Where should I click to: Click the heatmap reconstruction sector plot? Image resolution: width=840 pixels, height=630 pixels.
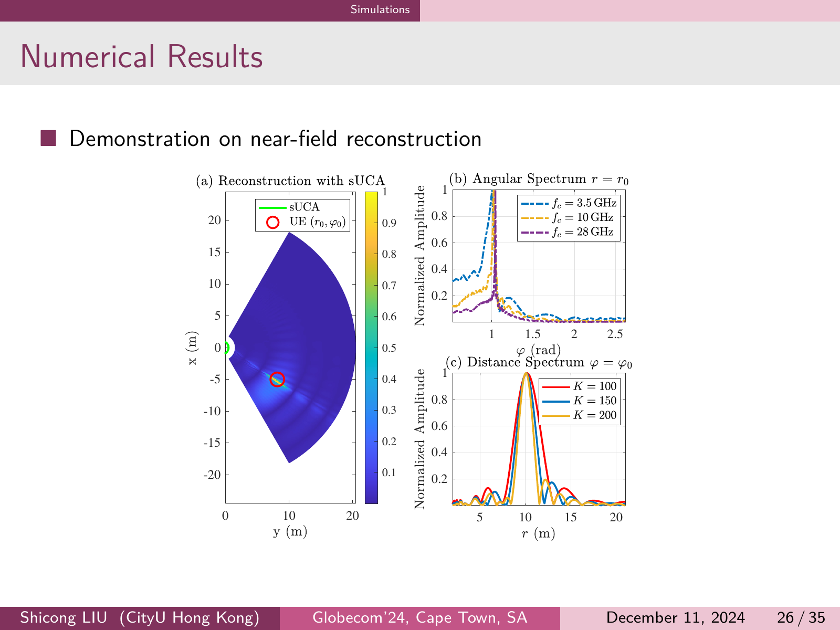tap(292, 348)
